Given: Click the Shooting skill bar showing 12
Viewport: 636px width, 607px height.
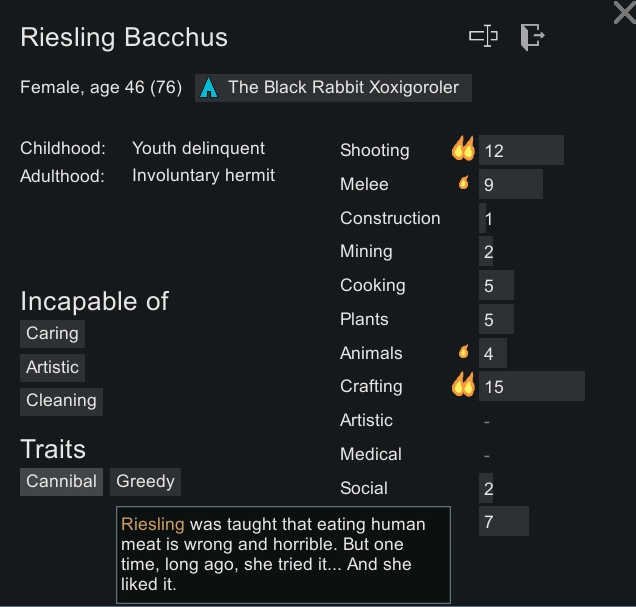Looking at the screenshot, I should pos(521,151).
